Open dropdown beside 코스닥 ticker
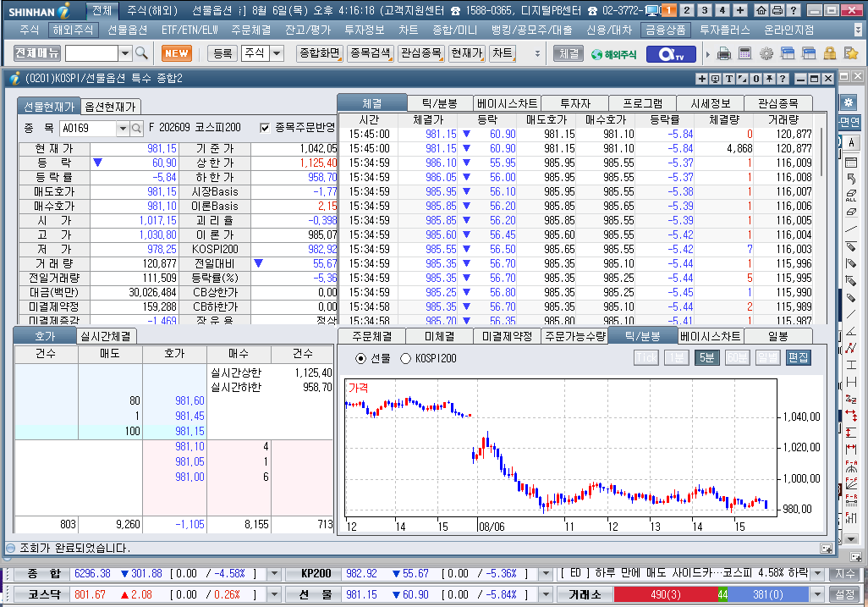This screenshot has height=607, width=868. [x=274, y=595]
